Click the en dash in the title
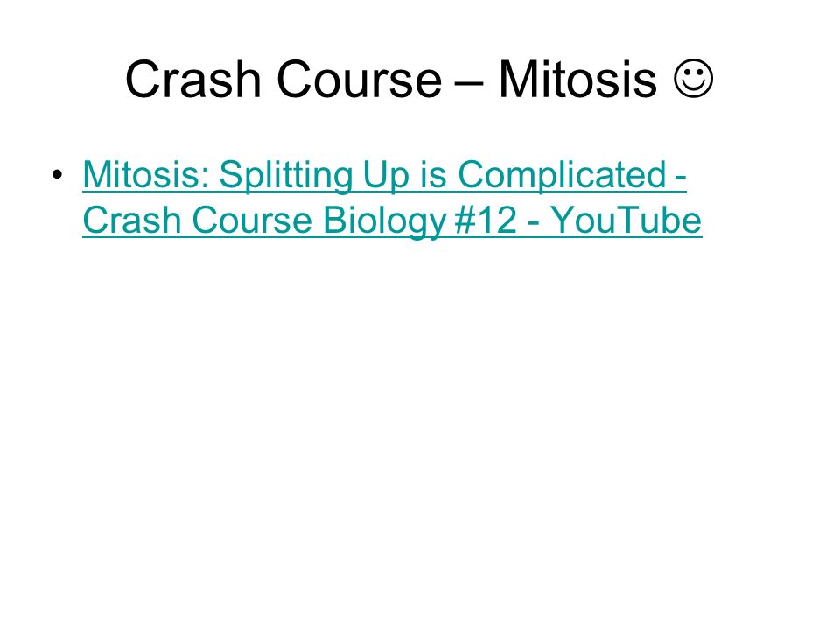 470,83
